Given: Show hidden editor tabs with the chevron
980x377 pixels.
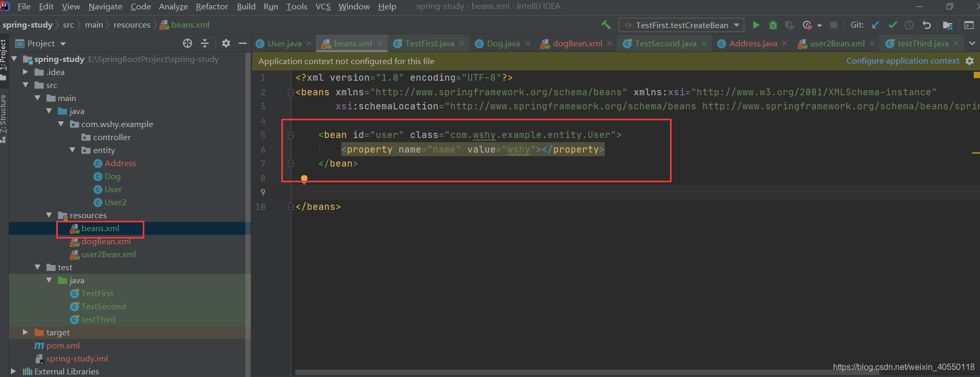Looking at the screenshot, I should point(972,43).
